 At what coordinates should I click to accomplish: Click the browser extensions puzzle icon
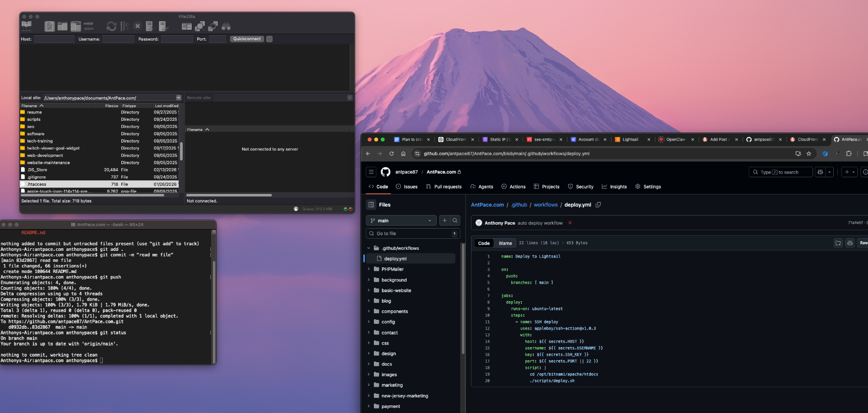coord(849,154)
